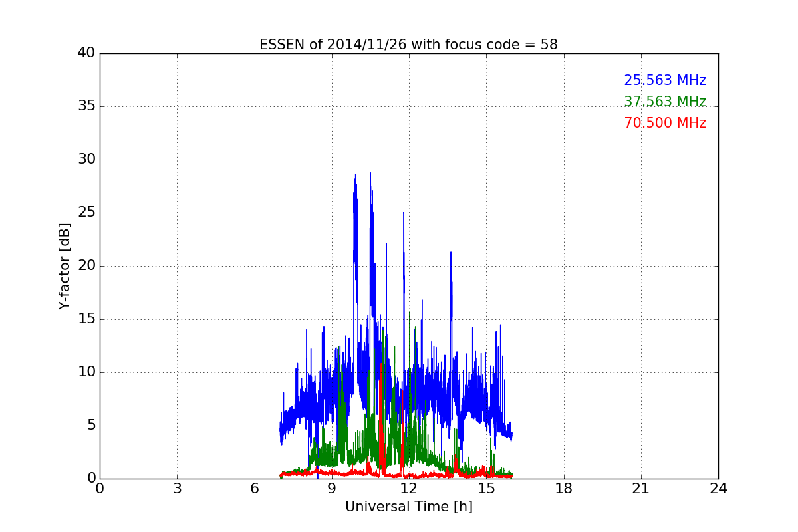Click x-axis tick label 15
The width and height of the screenshot is (798, 532).
(x=486, y=489)
